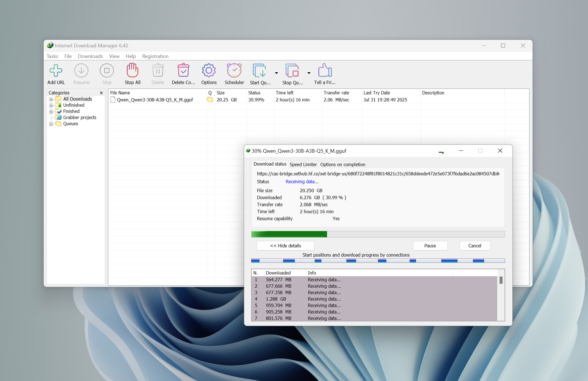Click the Stop Queue toolbar icon
The image size is (588, 381).
click(292, 70)
